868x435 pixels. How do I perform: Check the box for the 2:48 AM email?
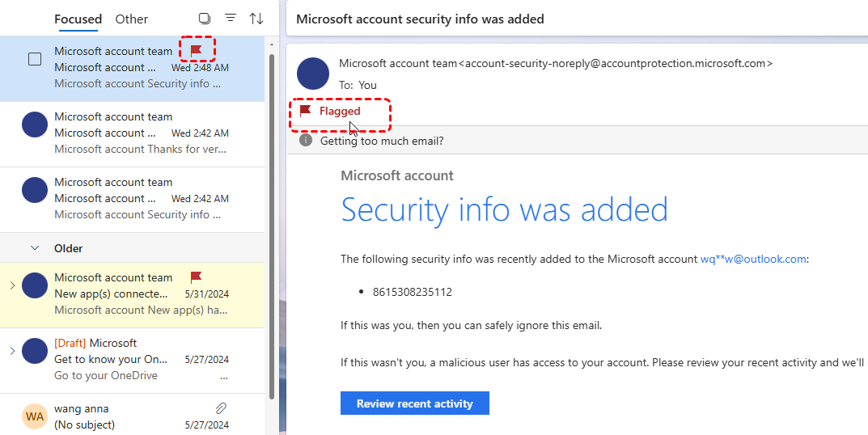pos(35,59)
